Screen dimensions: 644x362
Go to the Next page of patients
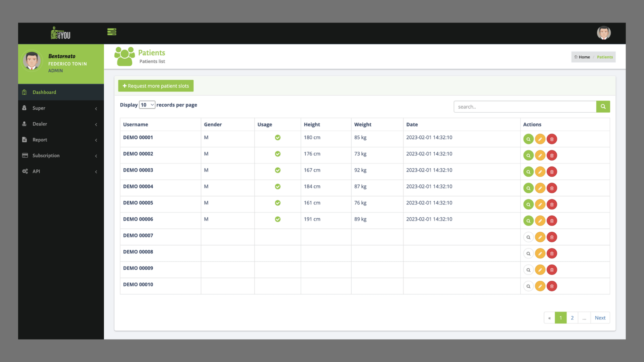click(600, 318)
